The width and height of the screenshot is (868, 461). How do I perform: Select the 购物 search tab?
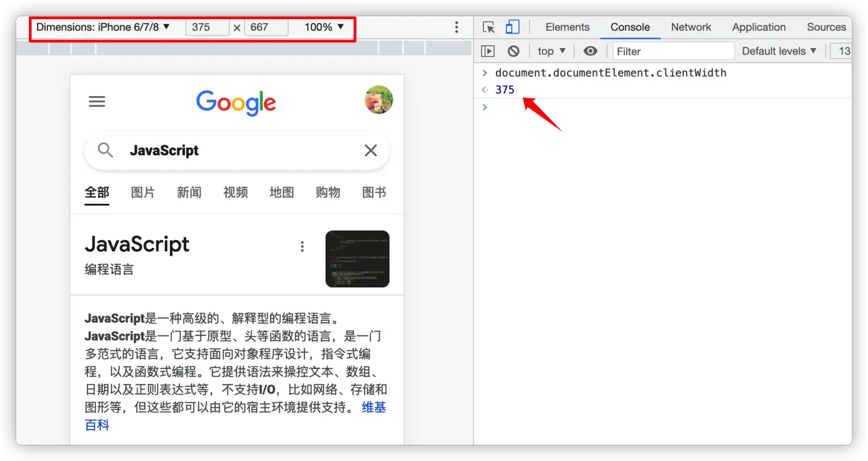328,192
